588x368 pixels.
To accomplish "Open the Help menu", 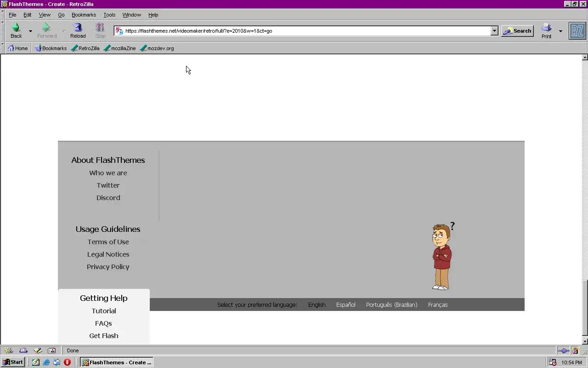I will 153,15.
